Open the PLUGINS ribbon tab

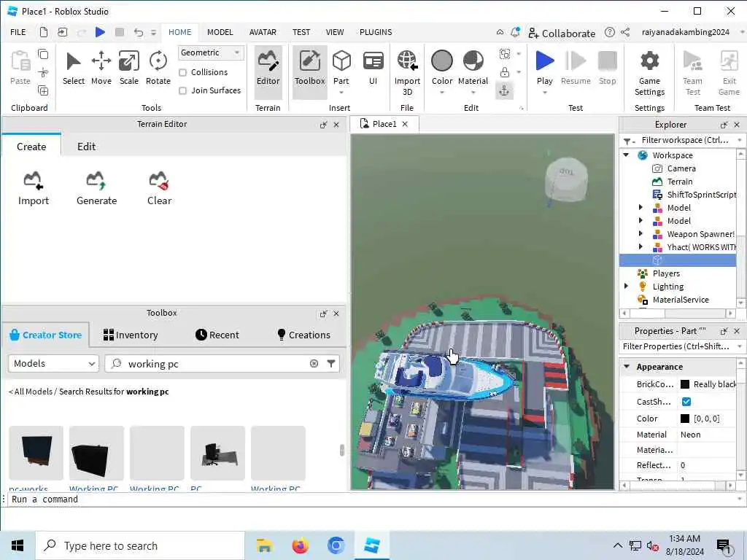[376, 32]
